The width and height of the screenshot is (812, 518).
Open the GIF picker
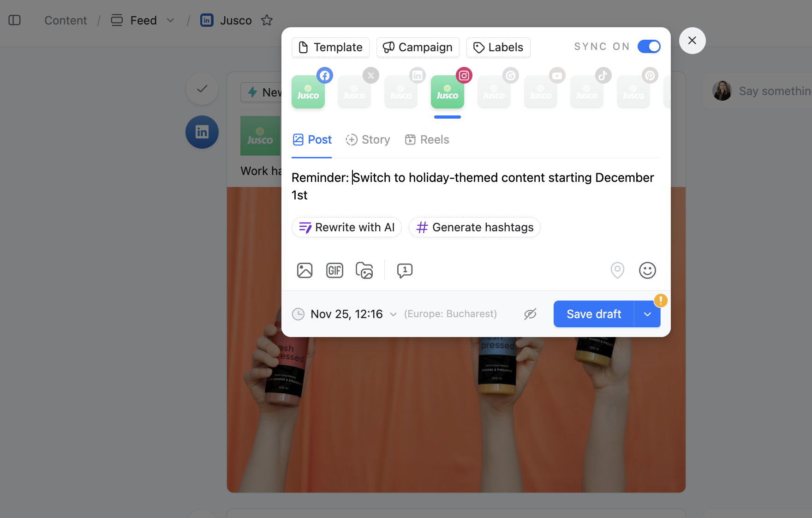[x=334, y=270]
